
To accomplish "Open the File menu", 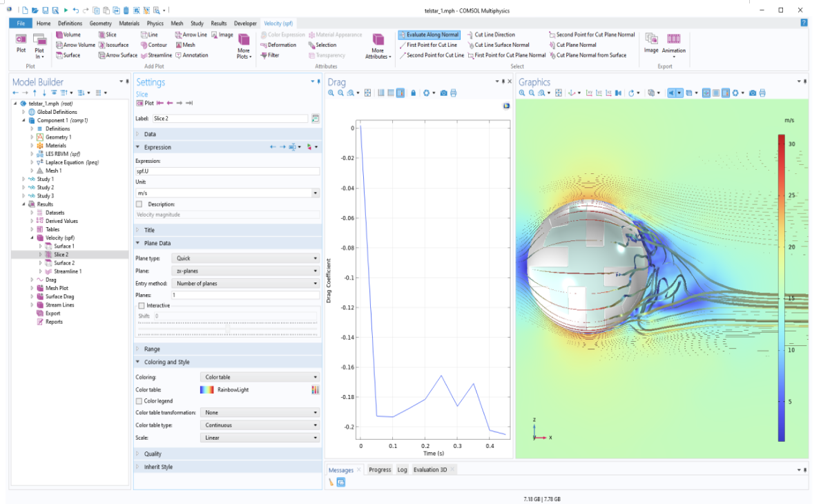I will 21,23.
